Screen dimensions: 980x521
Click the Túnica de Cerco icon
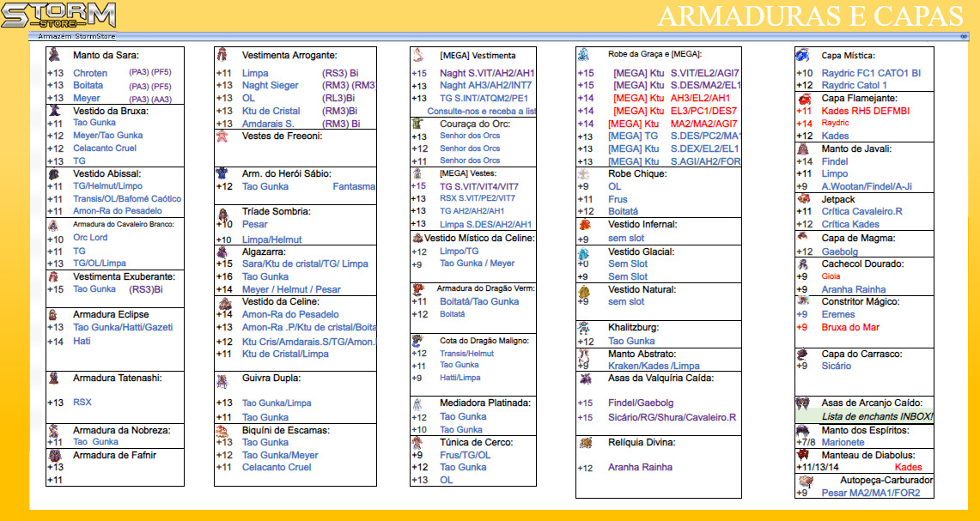coord(417,443)
